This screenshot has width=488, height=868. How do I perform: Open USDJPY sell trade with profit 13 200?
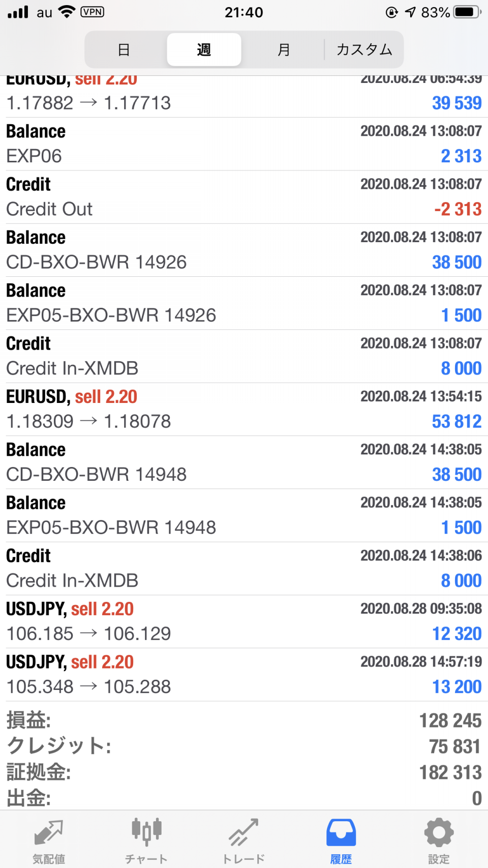(x=244, y=674)
